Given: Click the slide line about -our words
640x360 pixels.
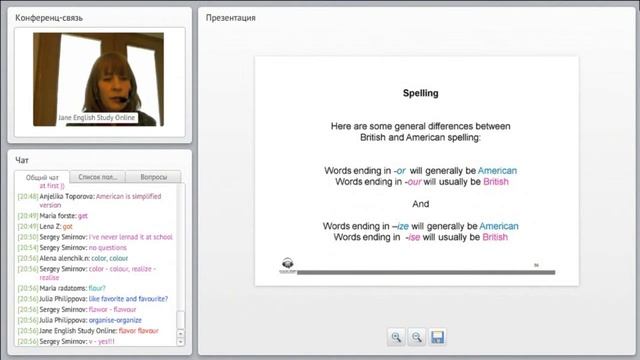Looking at the screenshot, I should coord(422,182).
